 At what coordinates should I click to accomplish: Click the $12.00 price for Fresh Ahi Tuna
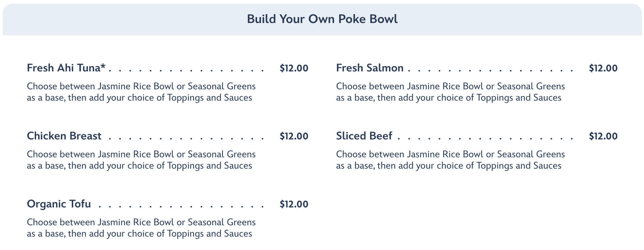click(x=294, y=68)
